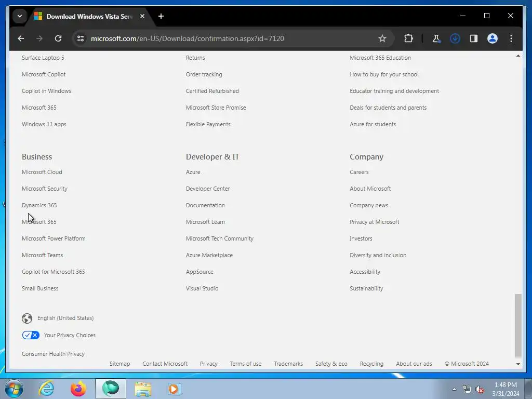Open the Azure for students link
The width and height of the screenshot is (532, 399).
373,124
